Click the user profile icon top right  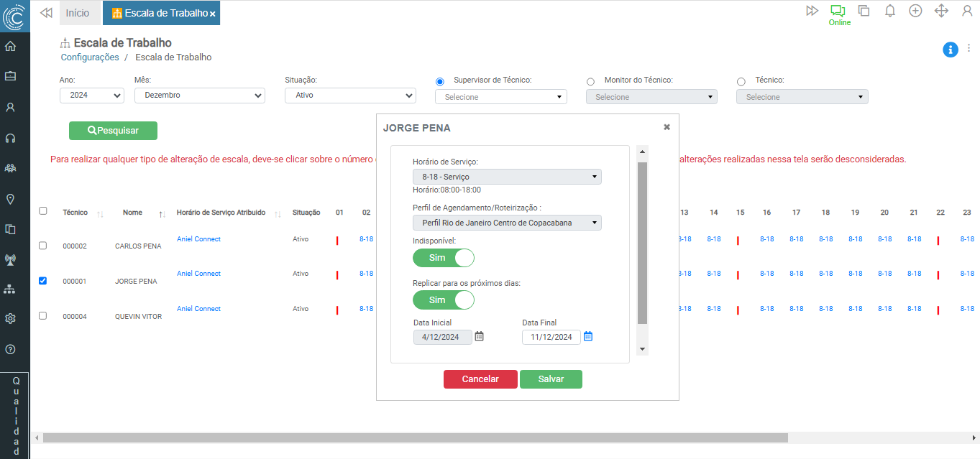coord(966,11)
